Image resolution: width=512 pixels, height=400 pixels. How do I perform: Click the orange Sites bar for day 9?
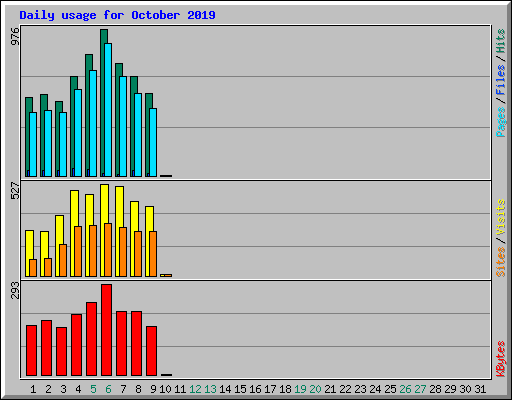(153, 254)
